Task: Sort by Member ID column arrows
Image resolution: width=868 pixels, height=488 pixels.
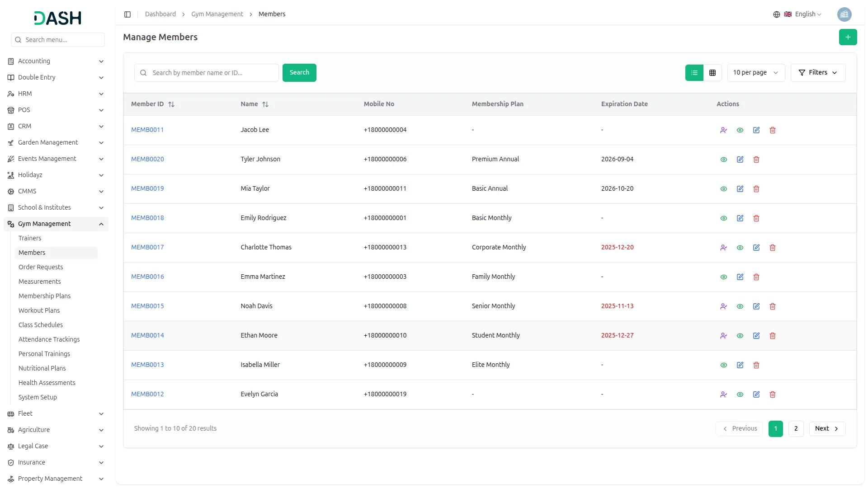Action: (x=171, y=104)
